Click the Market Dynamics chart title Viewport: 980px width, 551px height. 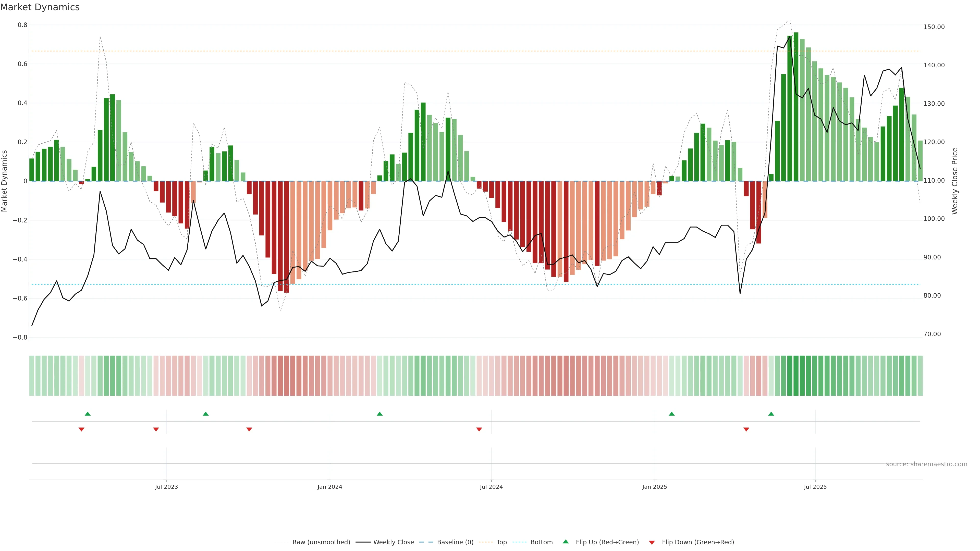(40, 7)
